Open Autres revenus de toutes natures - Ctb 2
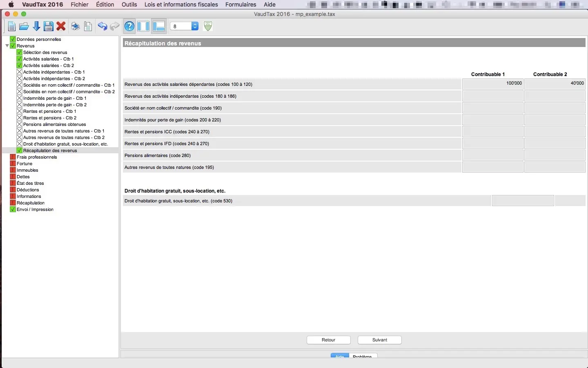The image size is (588, 368). tap(64, 137)
